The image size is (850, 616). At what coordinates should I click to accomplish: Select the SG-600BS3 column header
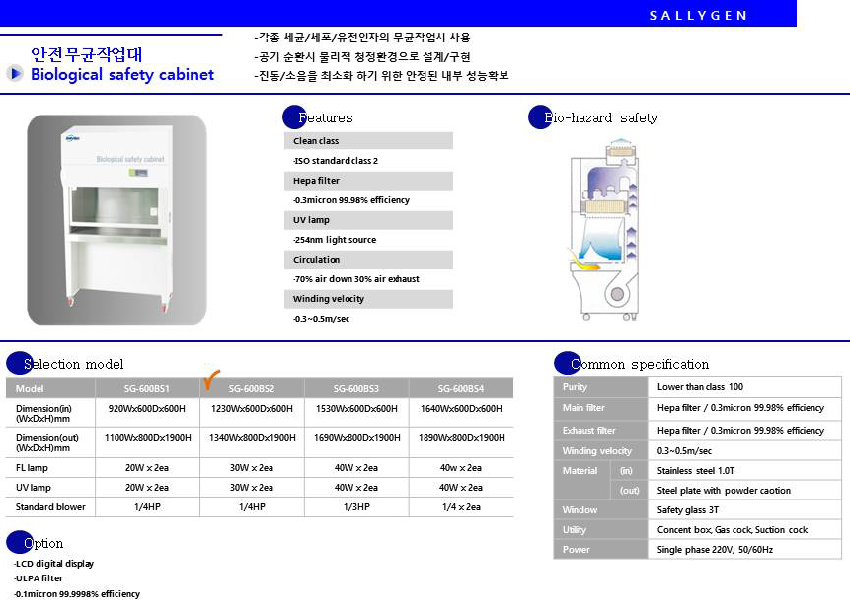tap(356, 388)
